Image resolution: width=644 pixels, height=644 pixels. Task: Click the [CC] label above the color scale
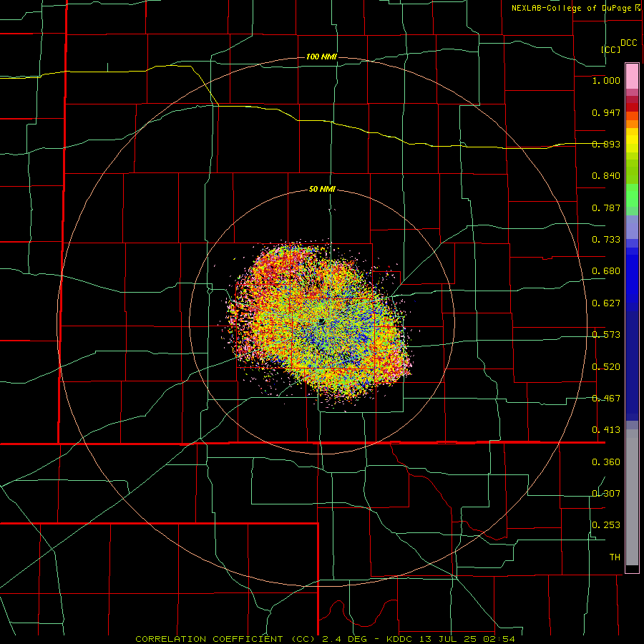click(x=611, y=49)
